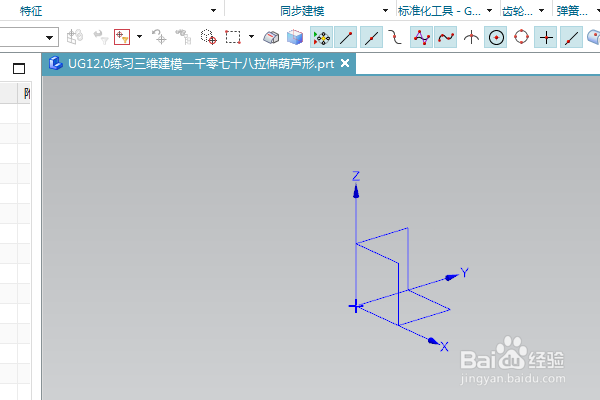Close the 葫芦形.prt document tab
The height and width of the screenshot is (400, 600).
(x=345, y=63)
